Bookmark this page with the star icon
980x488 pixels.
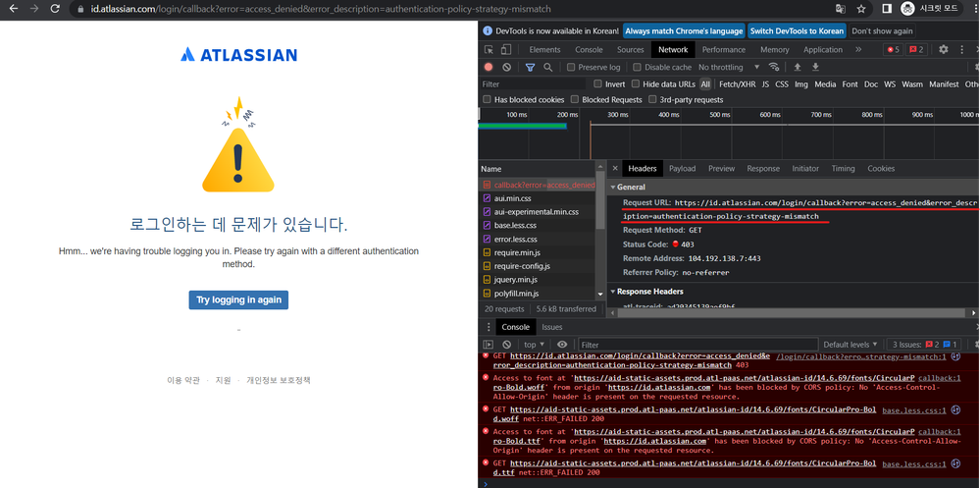861,9
